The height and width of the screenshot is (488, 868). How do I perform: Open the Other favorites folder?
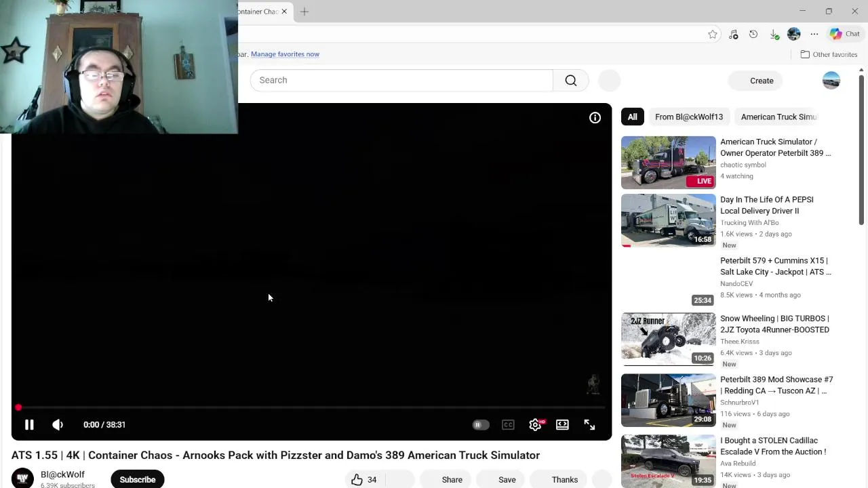pyautogui.click(x=829, y=54)
